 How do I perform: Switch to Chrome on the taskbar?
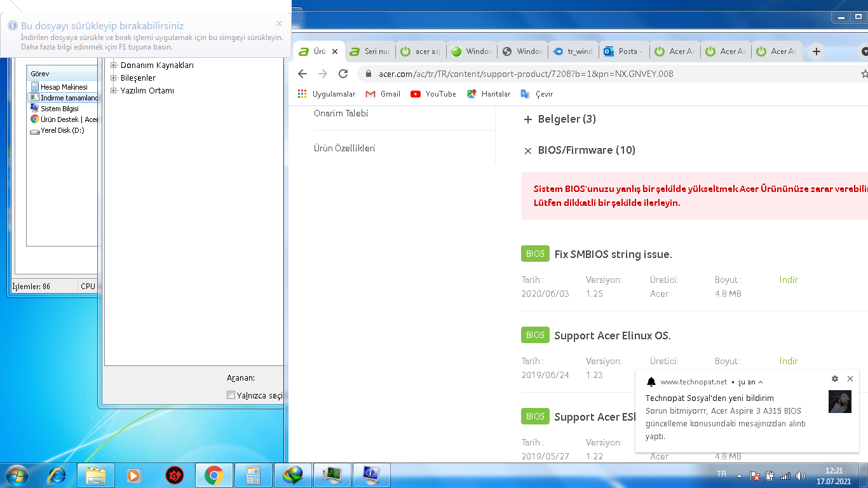(214, 475)
